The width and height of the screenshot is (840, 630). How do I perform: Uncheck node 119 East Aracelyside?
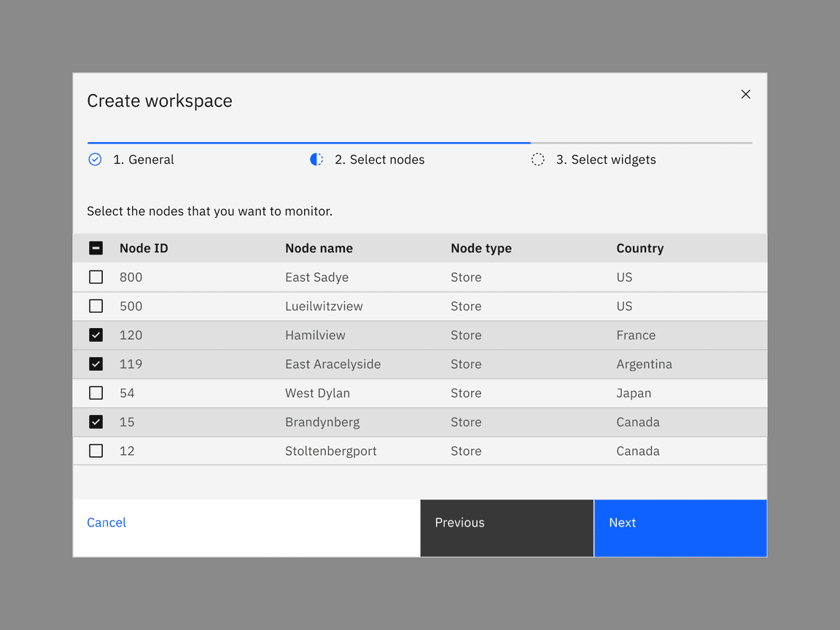point(96,364)
